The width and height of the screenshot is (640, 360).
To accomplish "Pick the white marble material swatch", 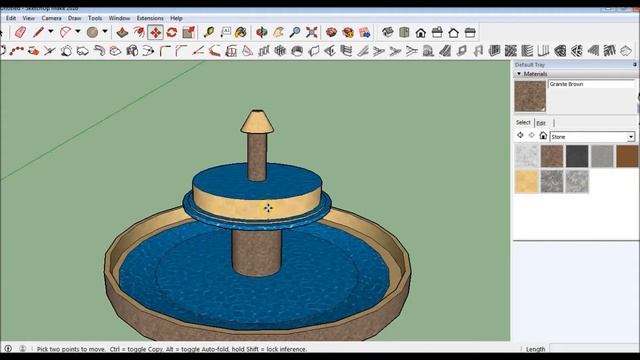I will [x=527, y=156].
